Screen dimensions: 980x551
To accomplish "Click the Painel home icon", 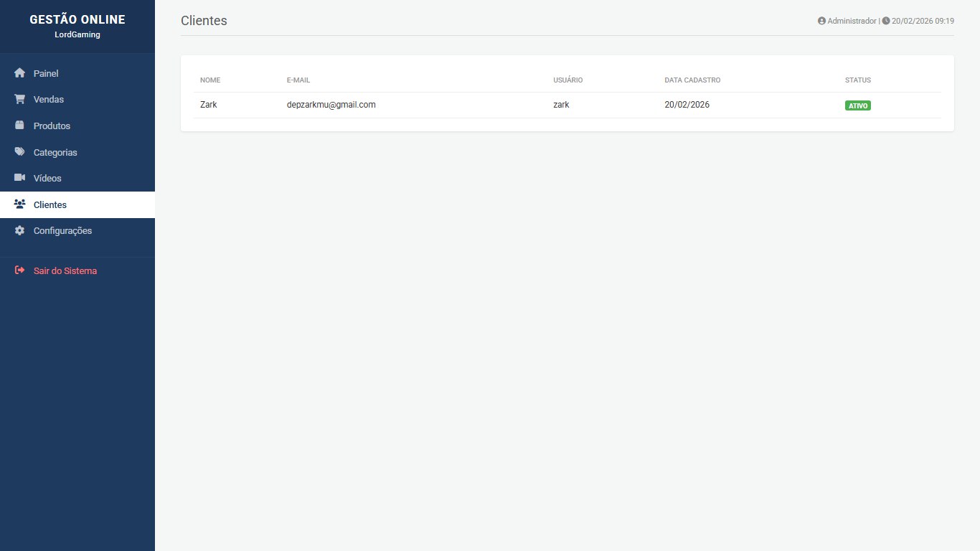I will pyautogui.click(x=19, y=73).
